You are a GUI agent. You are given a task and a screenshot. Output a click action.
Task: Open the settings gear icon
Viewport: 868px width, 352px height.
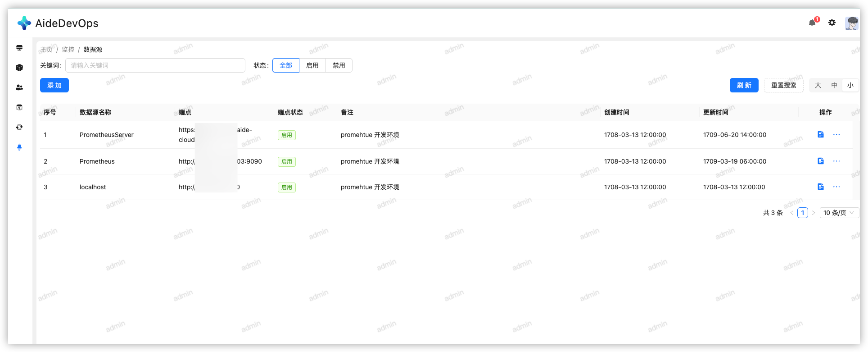(832, 23)
